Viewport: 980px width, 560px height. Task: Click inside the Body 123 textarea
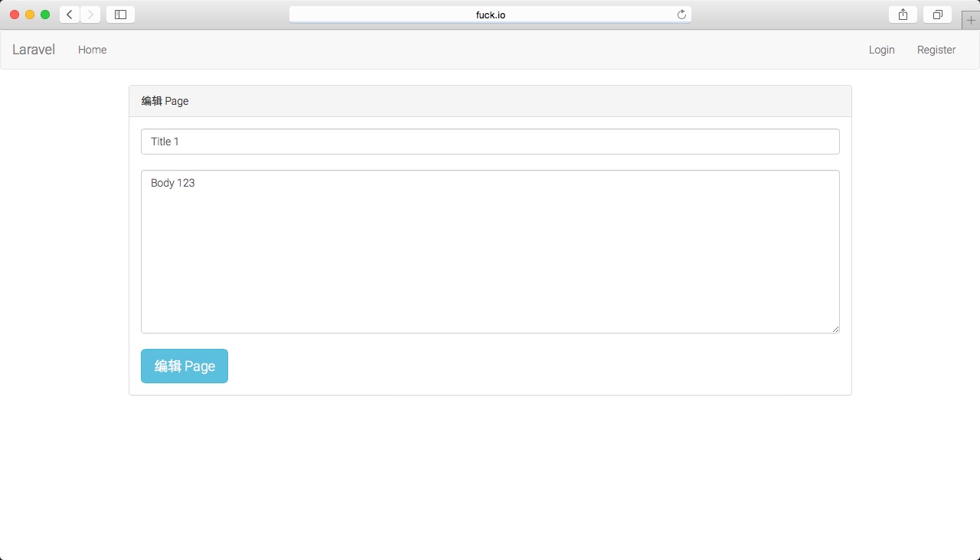[490, 252]
